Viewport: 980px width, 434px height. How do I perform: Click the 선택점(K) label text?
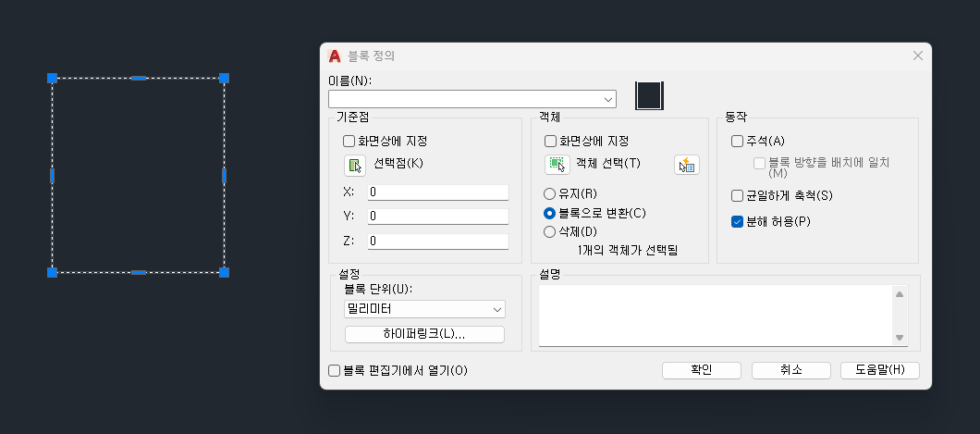(x=398, y=163)
